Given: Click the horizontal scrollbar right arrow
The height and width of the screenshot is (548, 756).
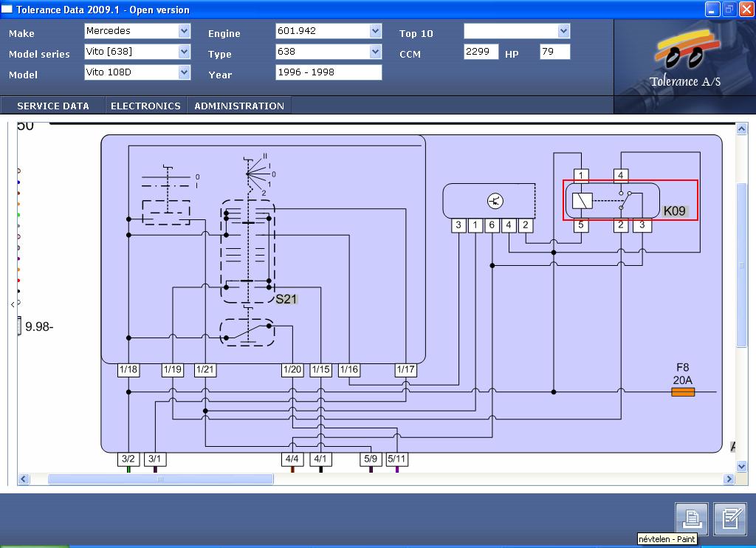Looking at the screenshot, I should point(729,479).
